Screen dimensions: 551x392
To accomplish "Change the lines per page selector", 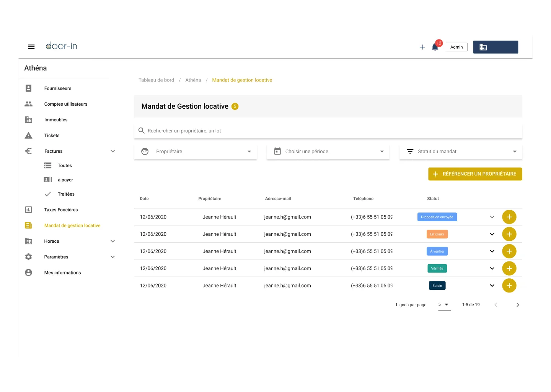I will 444,305.
